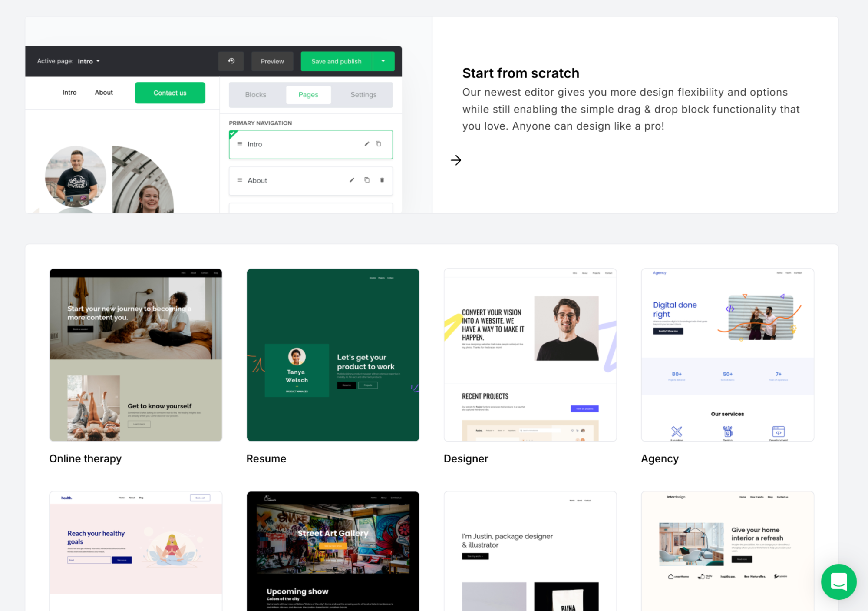Switch to the Blocks tab
868x611 pixels.
(256, 94)
